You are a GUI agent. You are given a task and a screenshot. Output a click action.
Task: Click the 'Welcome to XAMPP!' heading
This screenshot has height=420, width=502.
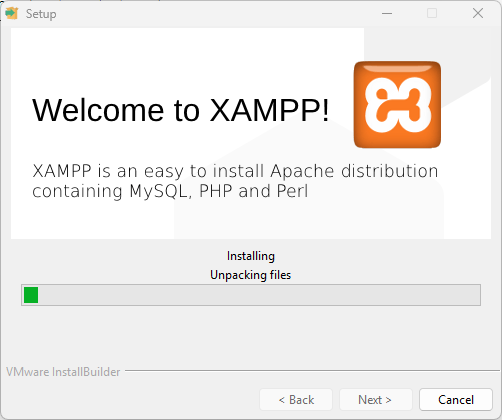pos(181,110)
